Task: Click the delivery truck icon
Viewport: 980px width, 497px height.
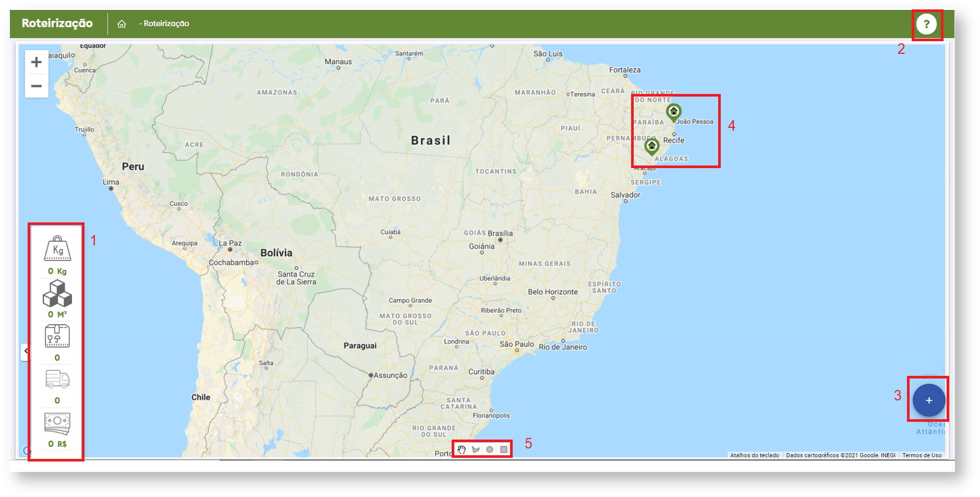Action: 57,379
